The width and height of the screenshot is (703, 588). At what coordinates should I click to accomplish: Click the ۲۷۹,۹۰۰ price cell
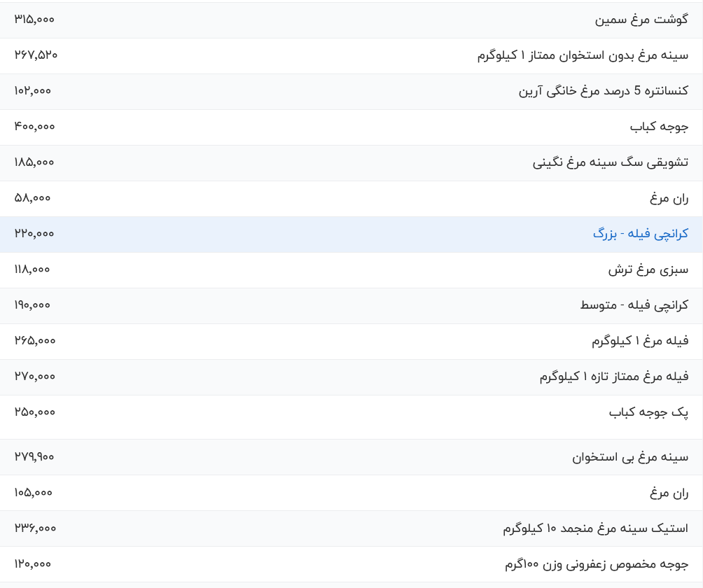[34, 457]
